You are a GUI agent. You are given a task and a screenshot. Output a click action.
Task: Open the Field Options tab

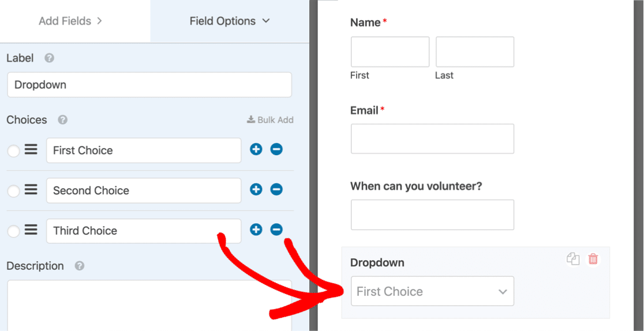pyautogui.click(x=230, y=21)
